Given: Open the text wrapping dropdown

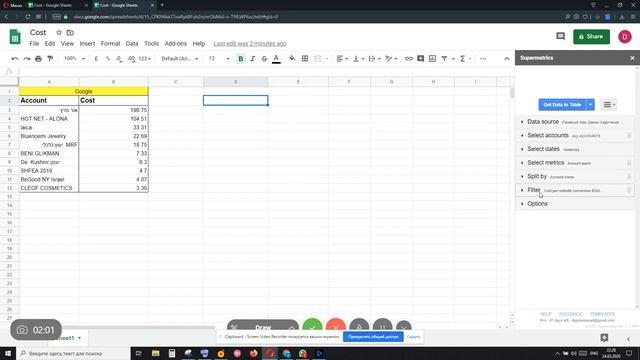Looking at the screenshot, I should [374, 59].
